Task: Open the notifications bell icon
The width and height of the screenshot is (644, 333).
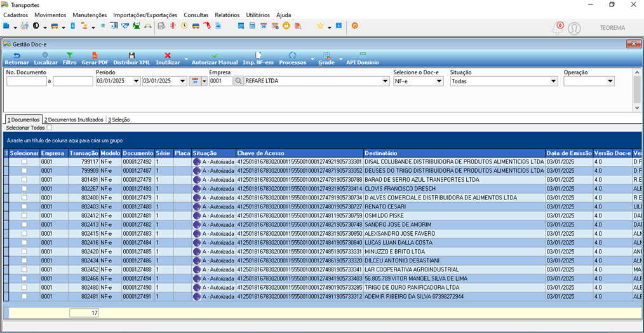Action: click(x=558, y=29)
